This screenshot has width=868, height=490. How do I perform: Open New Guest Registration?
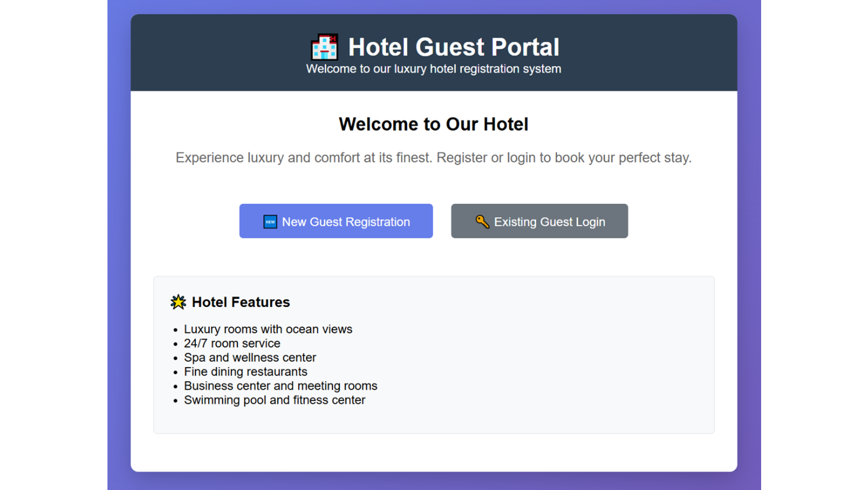coord(336,221)
